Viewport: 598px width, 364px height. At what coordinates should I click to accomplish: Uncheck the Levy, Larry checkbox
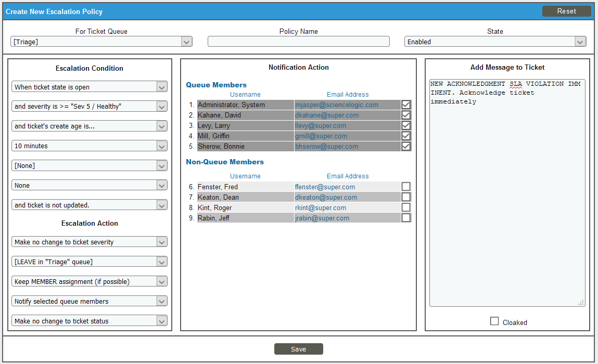pos(406,125)
